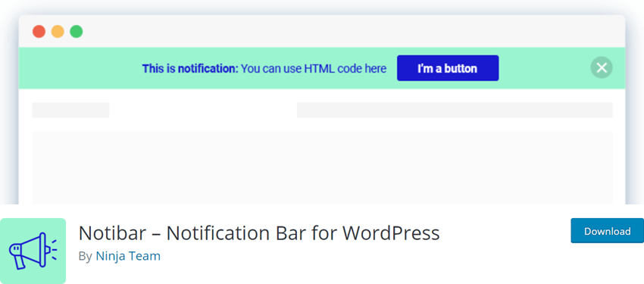The image size is (644, 284).
Task: Click the "I'm a button" button
Action: [x=448, y=68]
